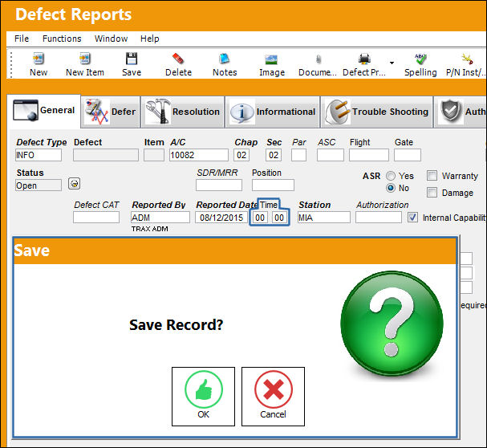The width and height of the screenshot is (487, 448).
Task: Click the Defect Print printer icon
Action: point(364,59)
